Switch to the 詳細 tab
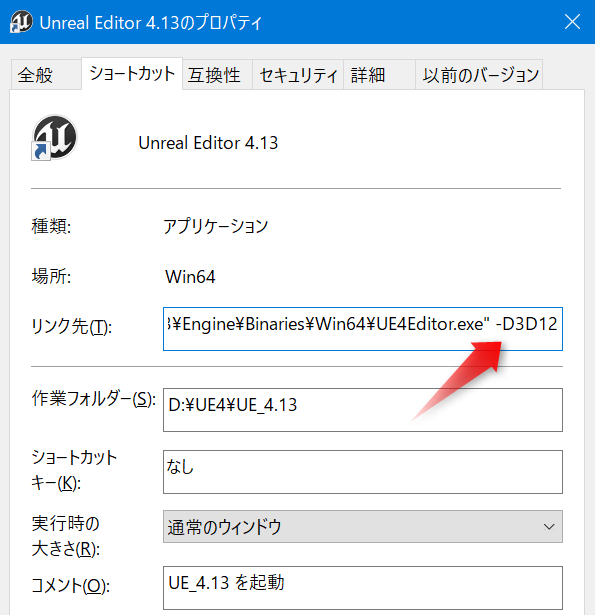 pyautogui.click(x=379, y=75)
